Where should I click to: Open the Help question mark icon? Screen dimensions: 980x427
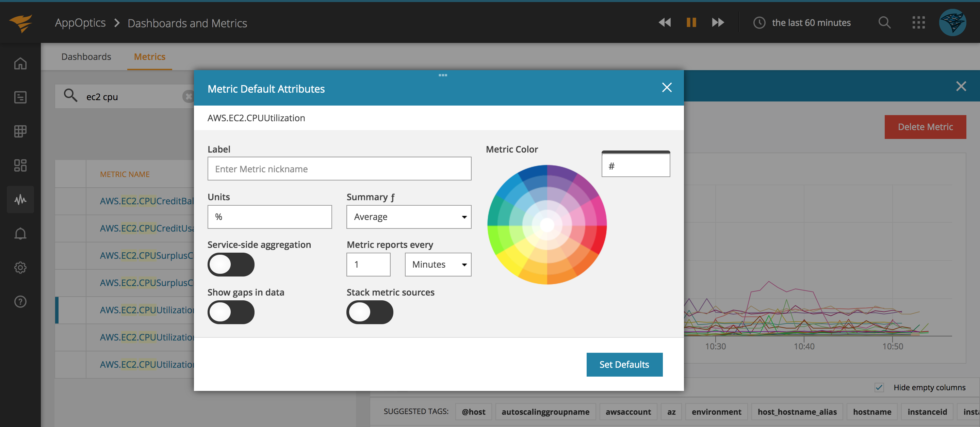tap(20, 302)
